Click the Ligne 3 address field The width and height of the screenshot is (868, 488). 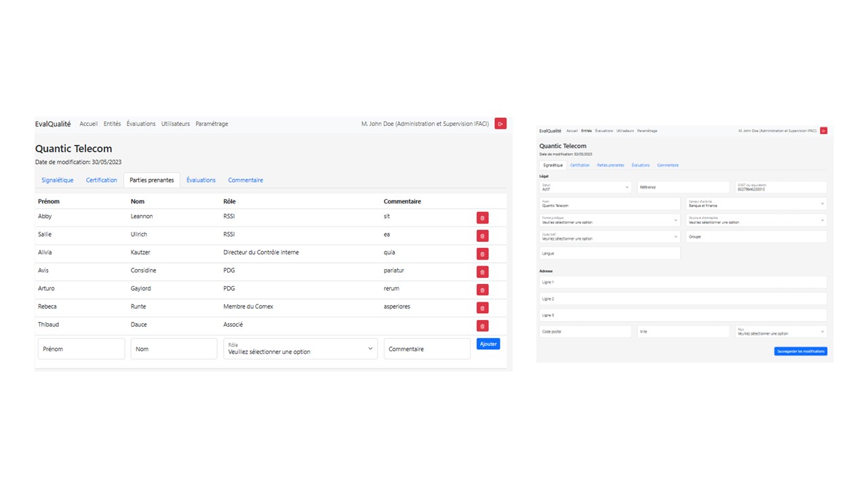683,315
